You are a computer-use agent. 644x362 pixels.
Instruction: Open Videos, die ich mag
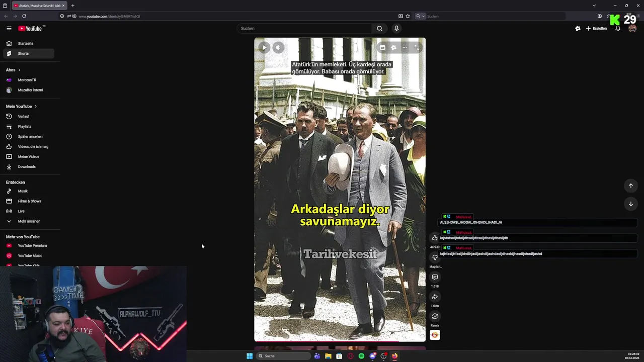click(29, 147)
